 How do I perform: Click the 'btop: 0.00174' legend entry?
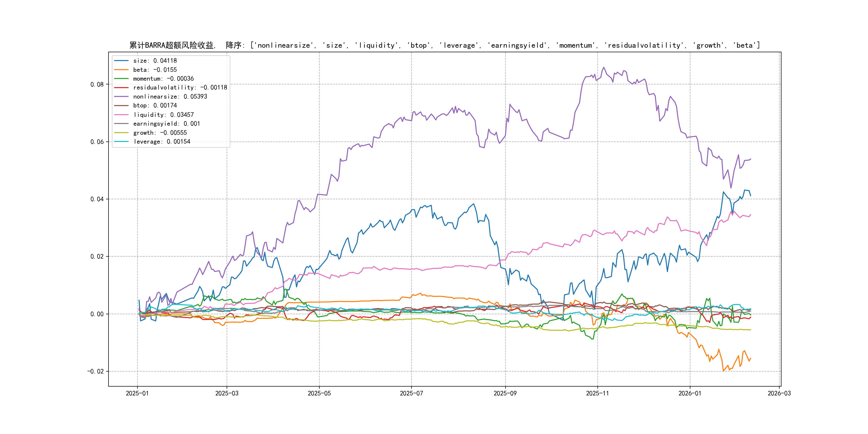(155, 106)
